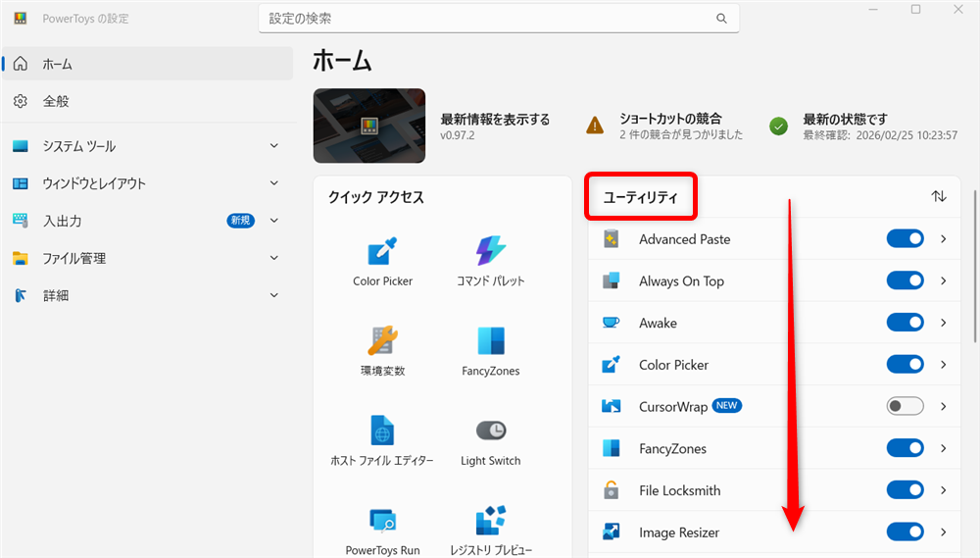The height and width of the screenshot is (558, 980).
Task: Select 詳細 in the sidebar
Action: pyautogui.click(x=148, y=295)
